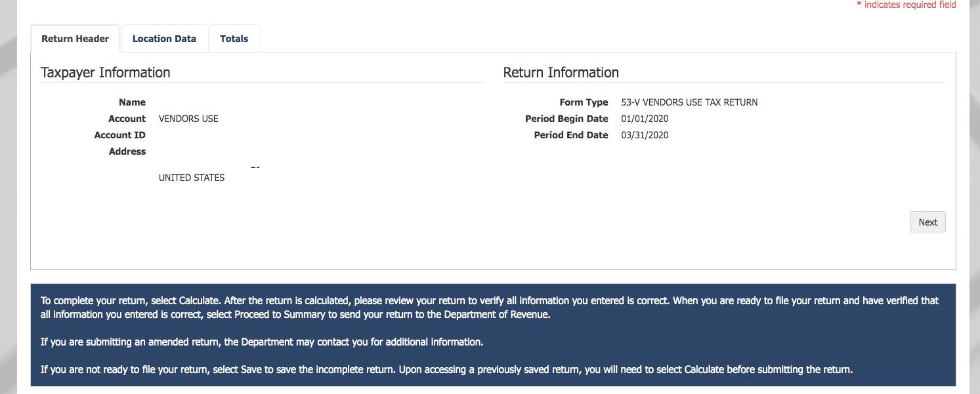
Task: Click the Taxpayer Information heading
Action: (106, 73)
